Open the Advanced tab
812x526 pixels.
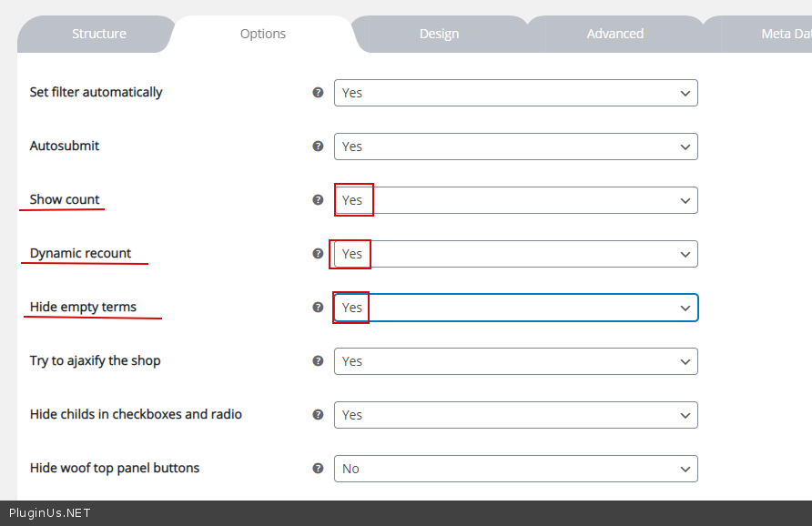tap(614, 34)
